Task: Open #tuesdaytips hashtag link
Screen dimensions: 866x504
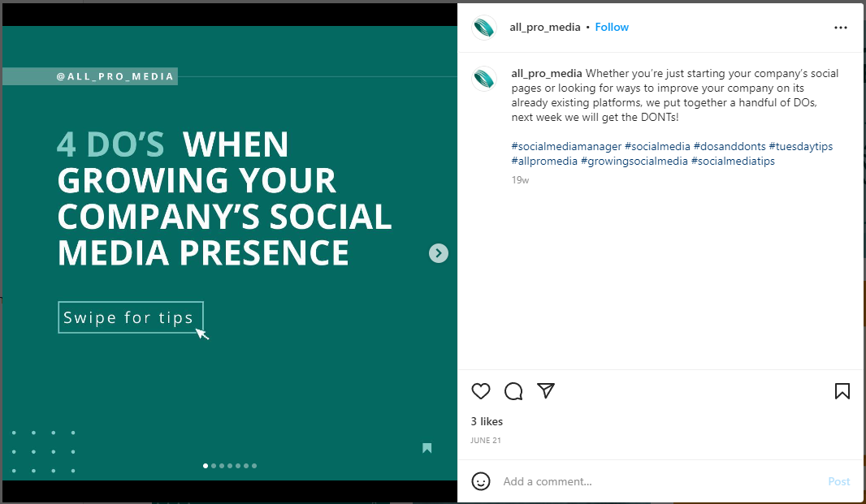Action: (x=800, y=146)
